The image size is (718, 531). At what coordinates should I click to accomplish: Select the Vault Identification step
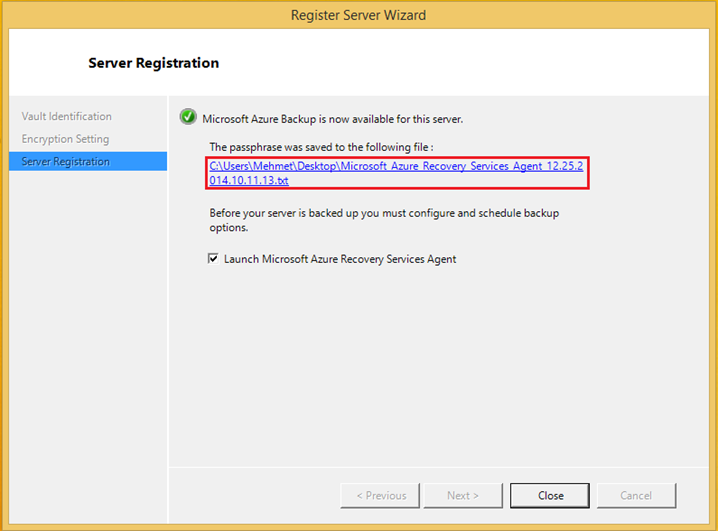coord(66,116)
